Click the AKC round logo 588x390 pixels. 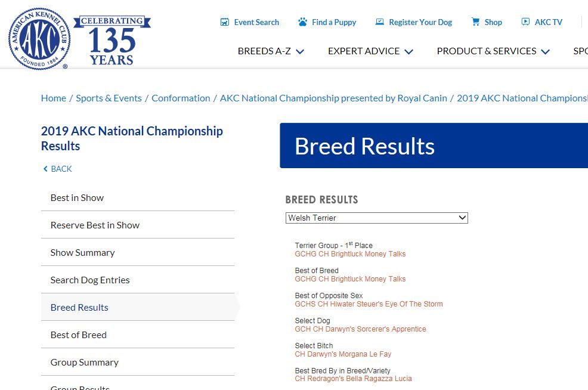[39, 38]
